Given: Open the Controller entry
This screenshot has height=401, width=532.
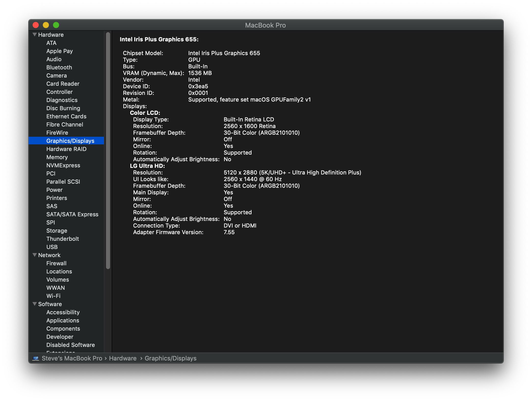Looking at the screenshot, I should pyautogui.click(x=59, y=92).
